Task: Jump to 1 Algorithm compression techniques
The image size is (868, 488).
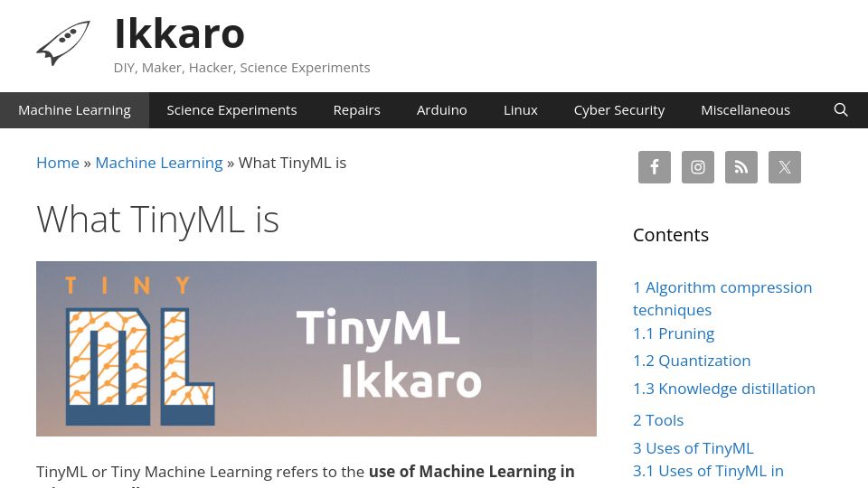Action: tap(722, 299)
